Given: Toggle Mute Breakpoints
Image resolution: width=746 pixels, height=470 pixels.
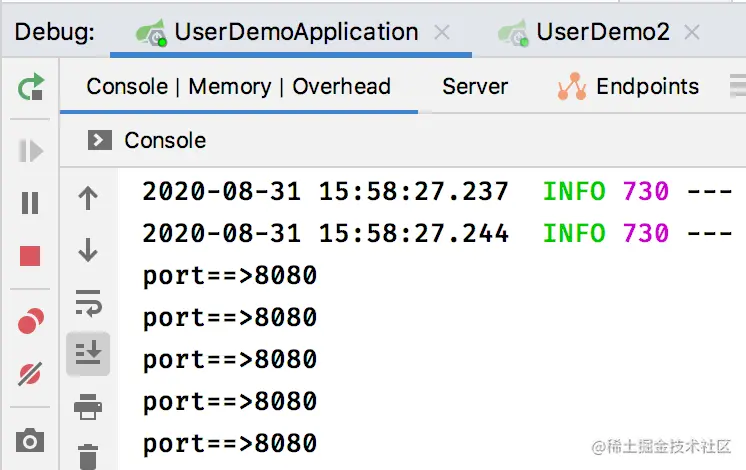Looking at the screenshot, I should pyautogui.click(x=30, y=375).
